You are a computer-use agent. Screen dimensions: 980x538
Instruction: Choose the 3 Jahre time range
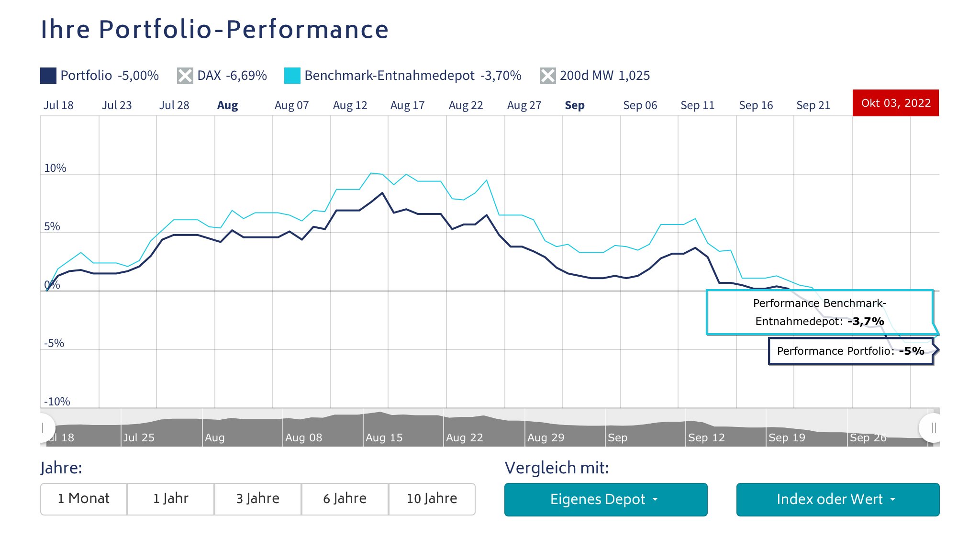[257, 499]
